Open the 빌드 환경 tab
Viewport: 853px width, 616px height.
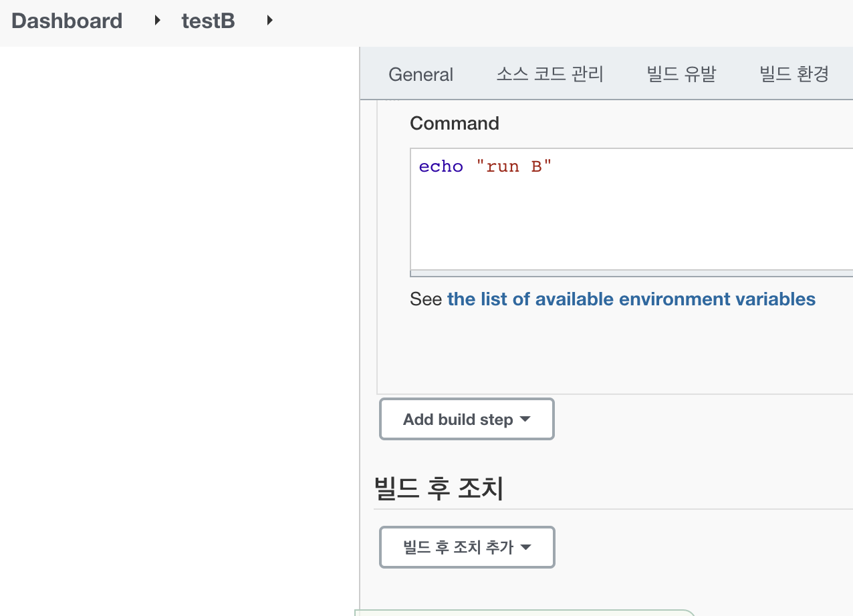pyautogui.click(x=794, y=74)
